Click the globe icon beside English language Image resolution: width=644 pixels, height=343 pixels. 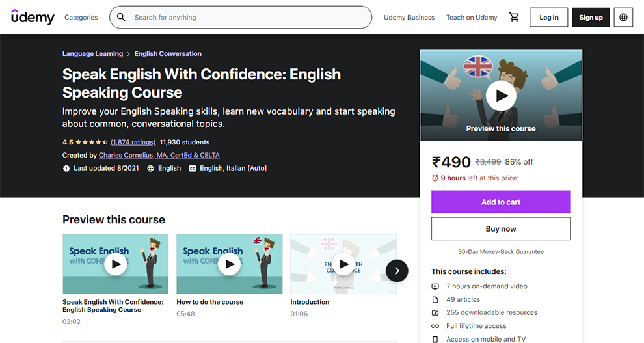click(150, 168)
